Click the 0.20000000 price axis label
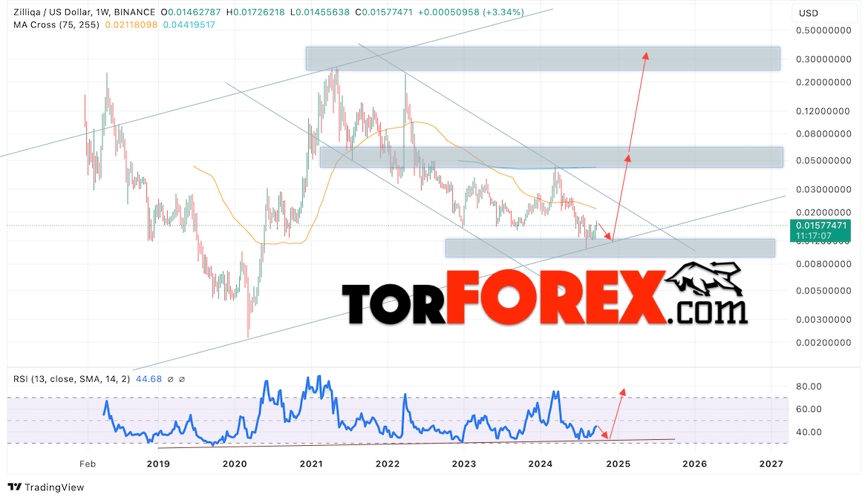Viewport: 868px width, 500px height. click(x=823, y=82)
